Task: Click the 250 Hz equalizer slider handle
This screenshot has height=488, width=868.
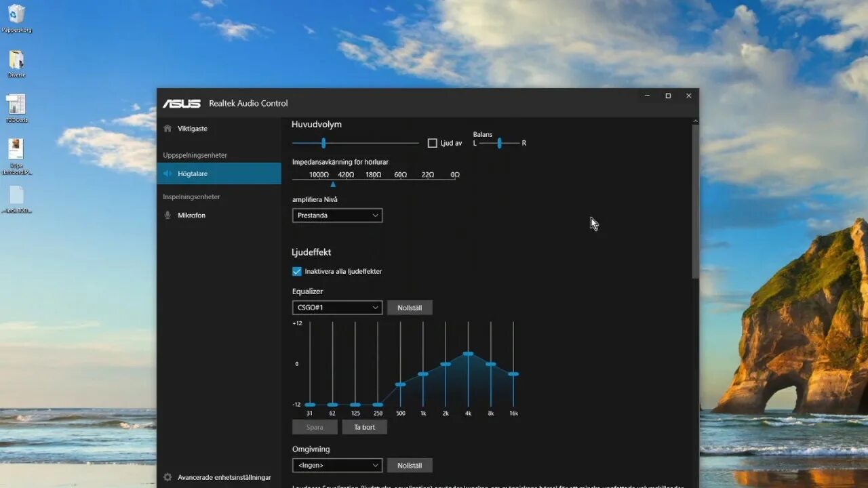Action: click(x=378, y=405)
